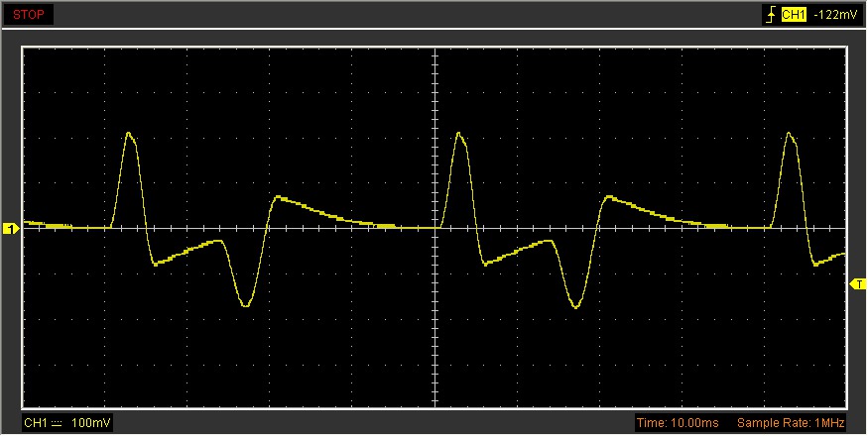This screenshot has height=436, width=868.
Task: Click the first decaying hump after the trough
Action: (x=279, y=197)
